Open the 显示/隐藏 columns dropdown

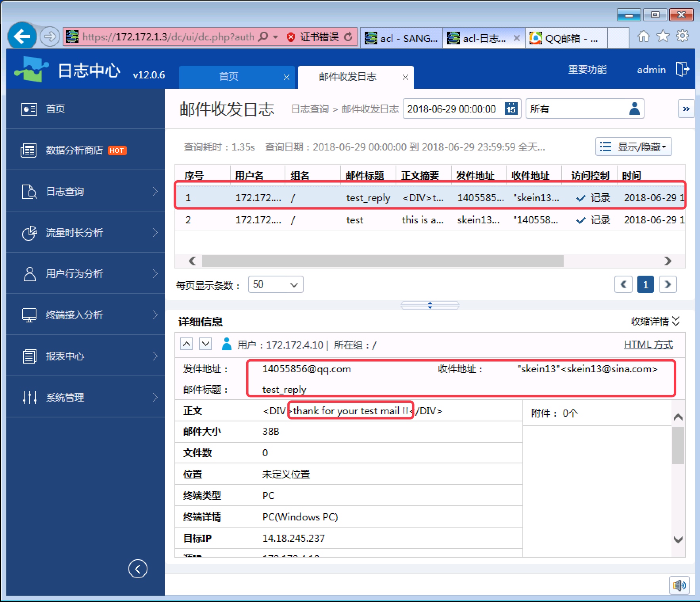pyautogui.click(x=633, y=147)
